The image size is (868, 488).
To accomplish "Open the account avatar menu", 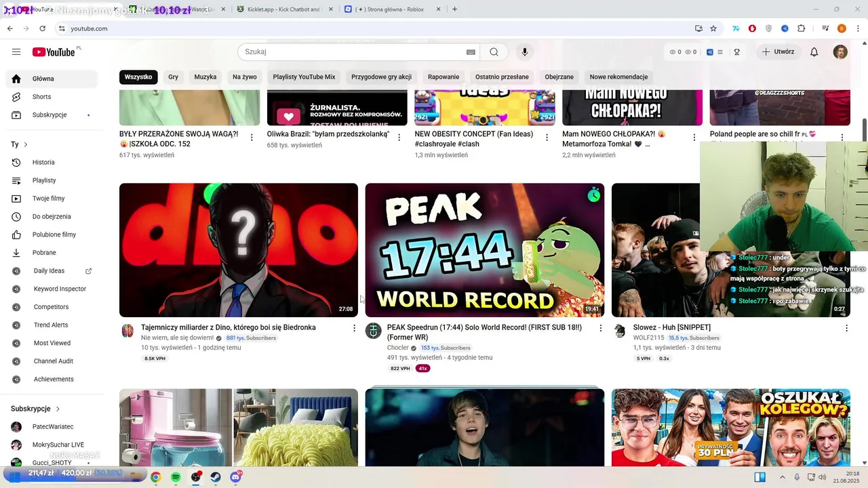I will pos(840,52).
